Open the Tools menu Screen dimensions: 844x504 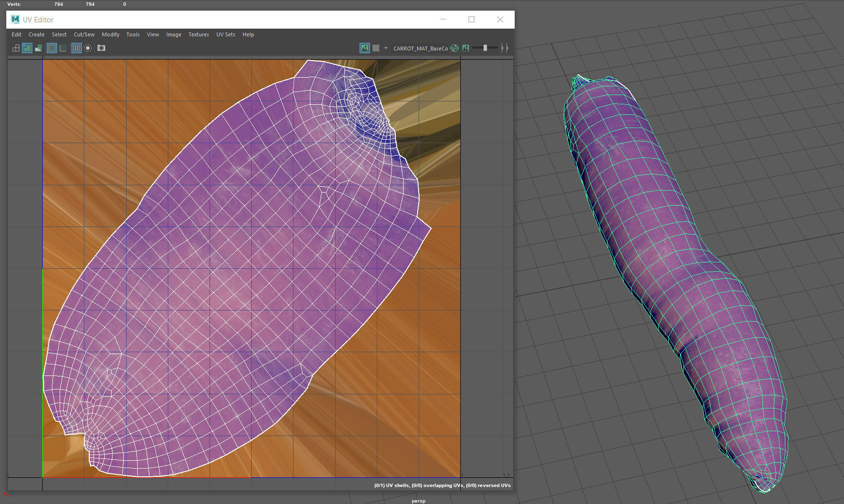133,34
